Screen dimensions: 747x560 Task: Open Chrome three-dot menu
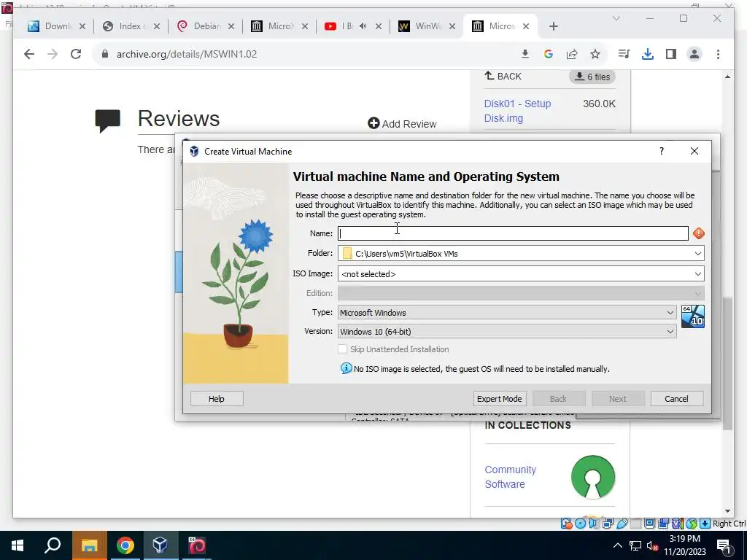click(x=718, y=54)
